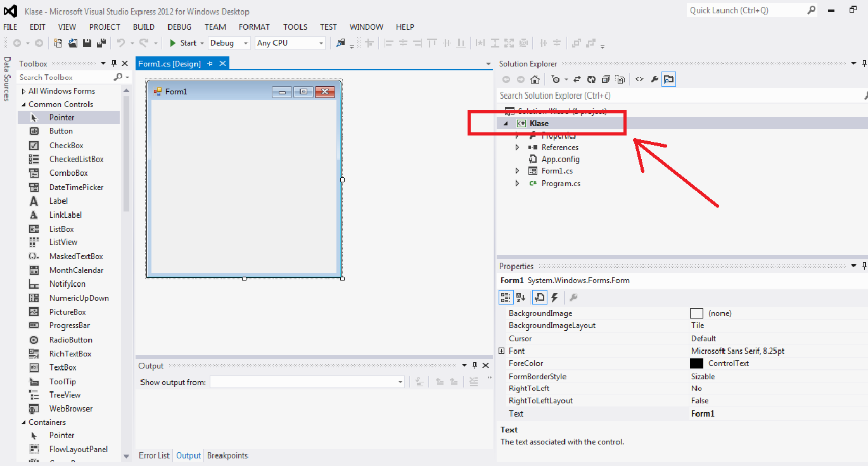Select the PictureBox control in Toolbox
Screen dimensions: 868x466
[x=67, y=312]
